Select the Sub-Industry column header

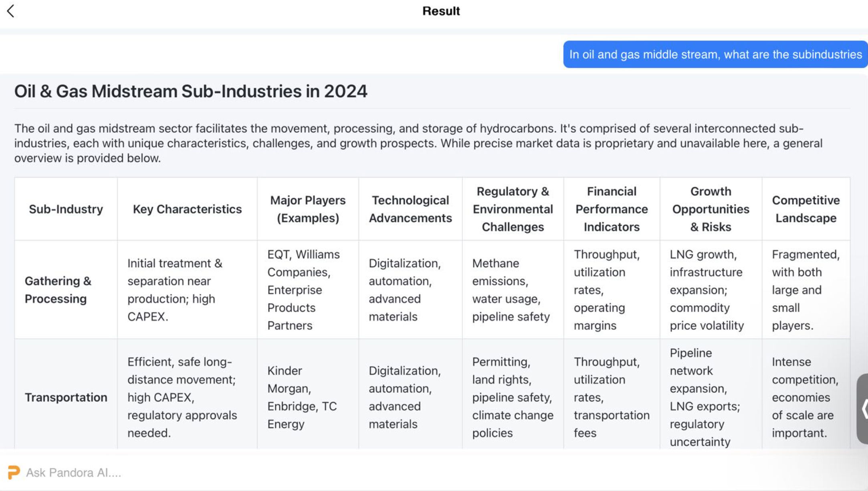coord(66,209)
